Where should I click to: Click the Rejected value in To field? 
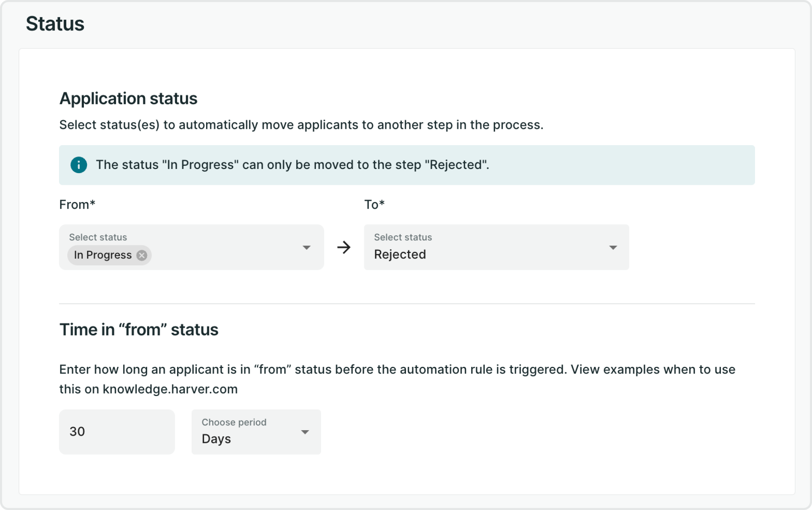(400, 255)
